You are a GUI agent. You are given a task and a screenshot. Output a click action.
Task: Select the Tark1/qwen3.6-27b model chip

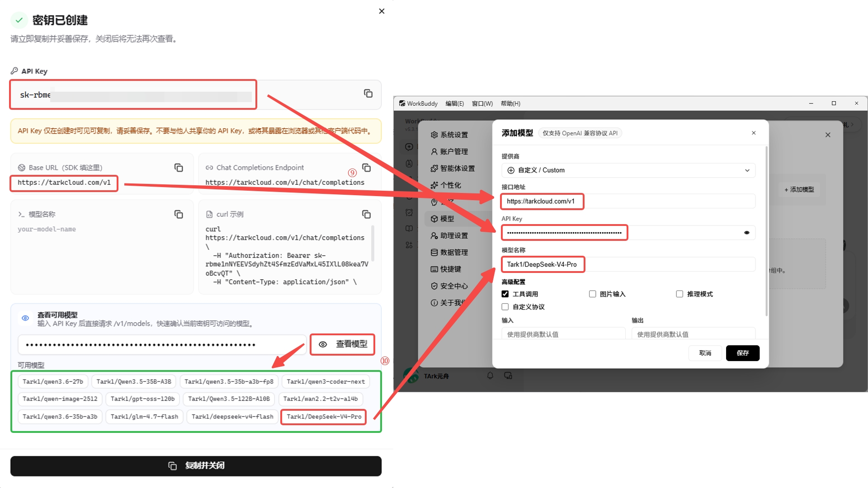pos(53,382)
